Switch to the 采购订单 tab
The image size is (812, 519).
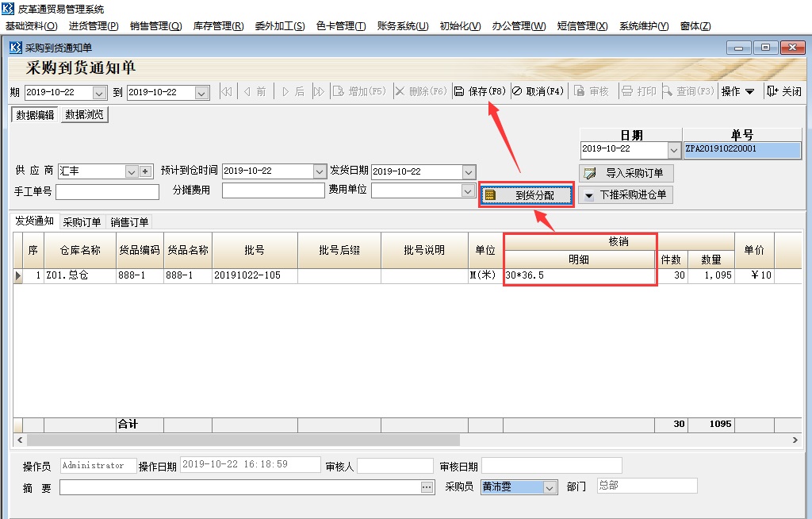82,222
